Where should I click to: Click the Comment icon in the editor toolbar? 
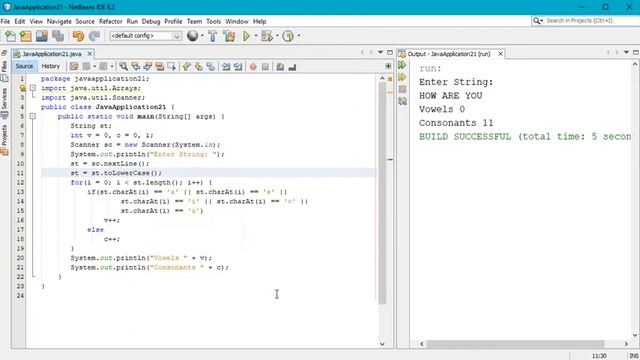pyautogui.click(x=280, y=67)
